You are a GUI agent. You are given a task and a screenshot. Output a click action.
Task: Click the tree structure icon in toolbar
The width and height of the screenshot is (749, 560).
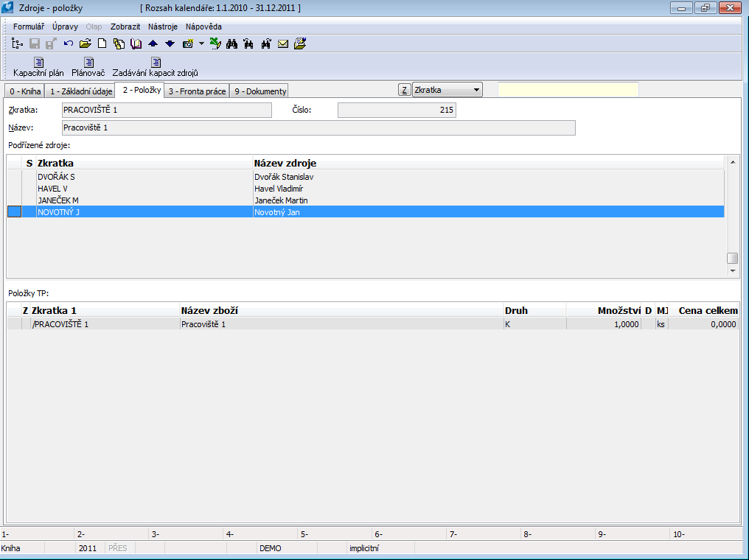pyautogui.click(x=18, y=43)
